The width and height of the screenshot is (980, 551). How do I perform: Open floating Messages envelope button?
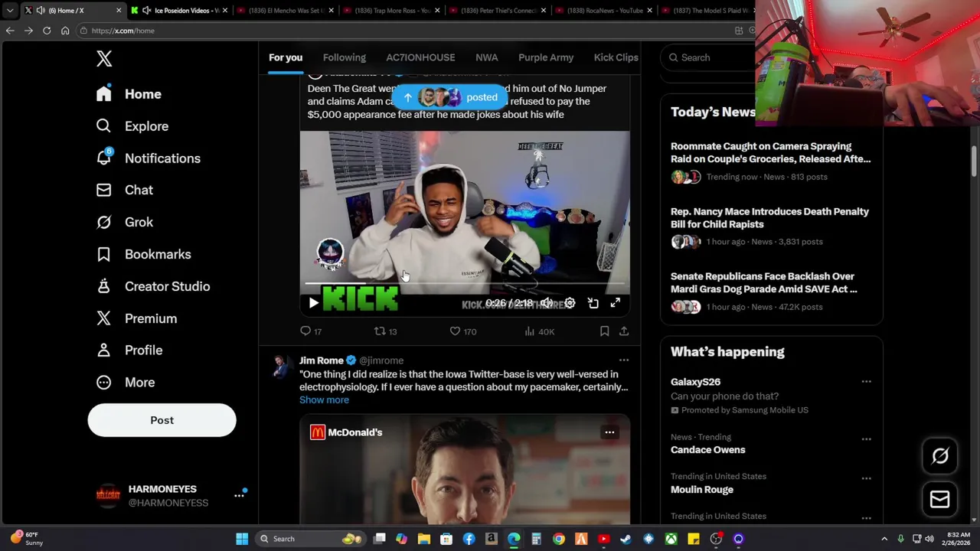pyautogui.click(x=939, y=500)
